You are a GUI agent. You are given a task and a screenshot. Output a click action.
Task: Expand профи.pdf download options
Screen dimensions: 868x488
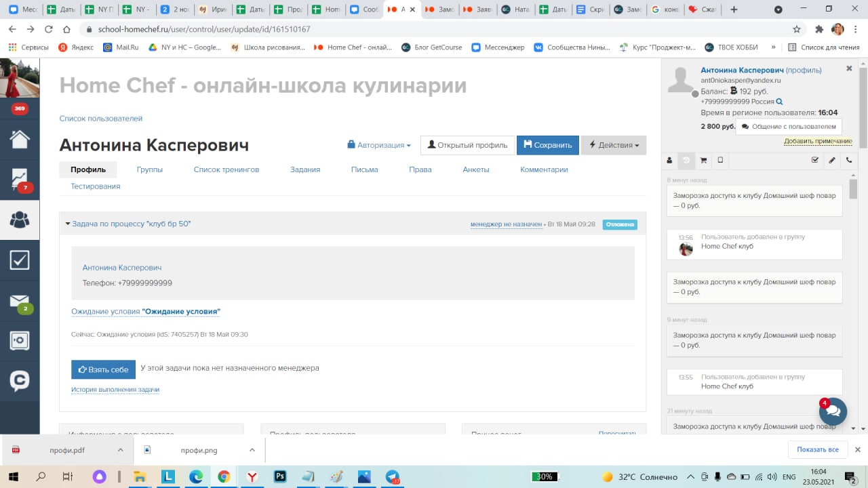(121, 450)
